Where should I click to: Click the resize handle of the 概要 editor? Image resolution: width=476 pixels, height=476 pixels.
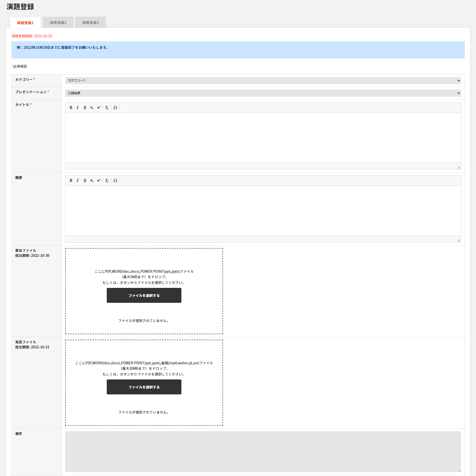pos(458,240)
